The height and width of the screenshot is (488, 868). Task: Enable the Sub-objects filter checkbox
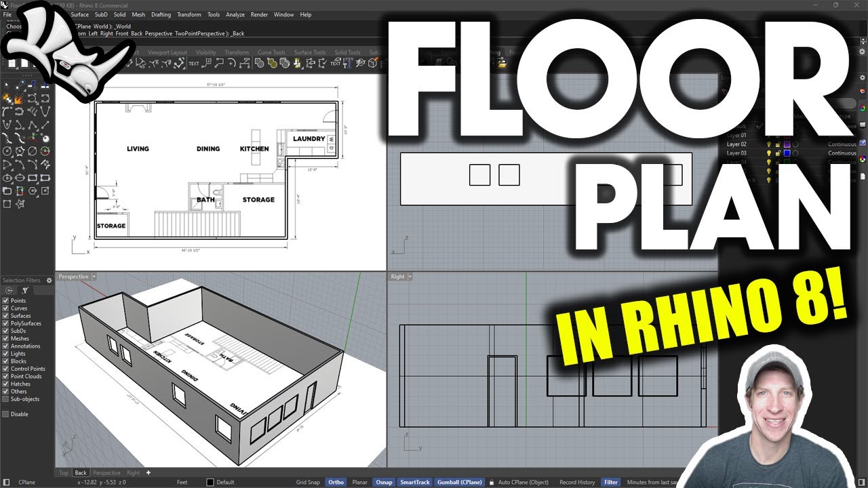(x=5, y=399)
